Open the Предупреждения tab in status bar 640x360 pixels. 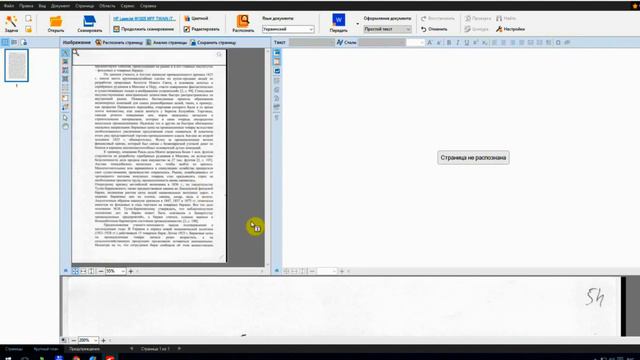[x=84, y=349]
